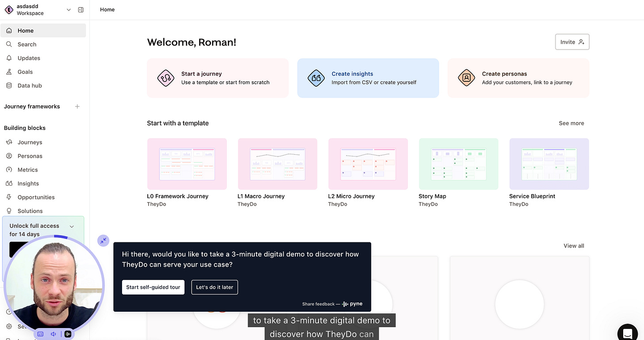
Task: Click the Invite button
Action: point(572,42)
